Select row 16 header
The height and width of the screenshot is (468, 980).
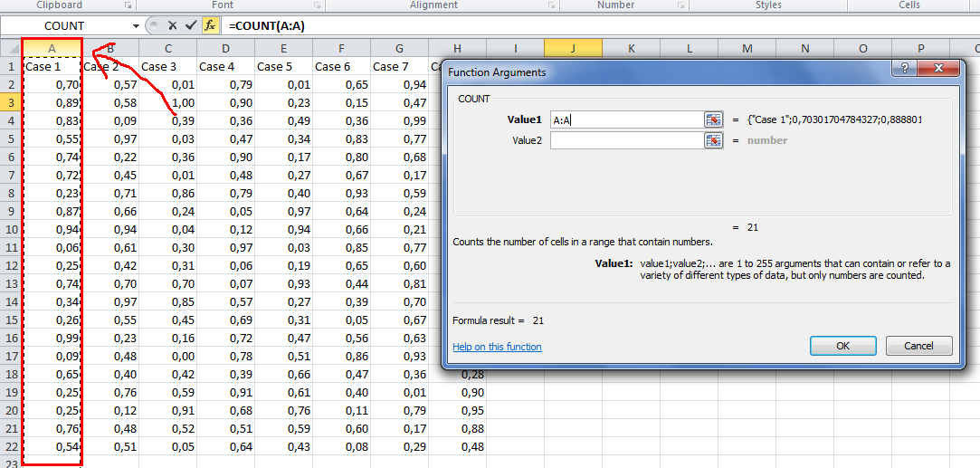pos(11,338)
